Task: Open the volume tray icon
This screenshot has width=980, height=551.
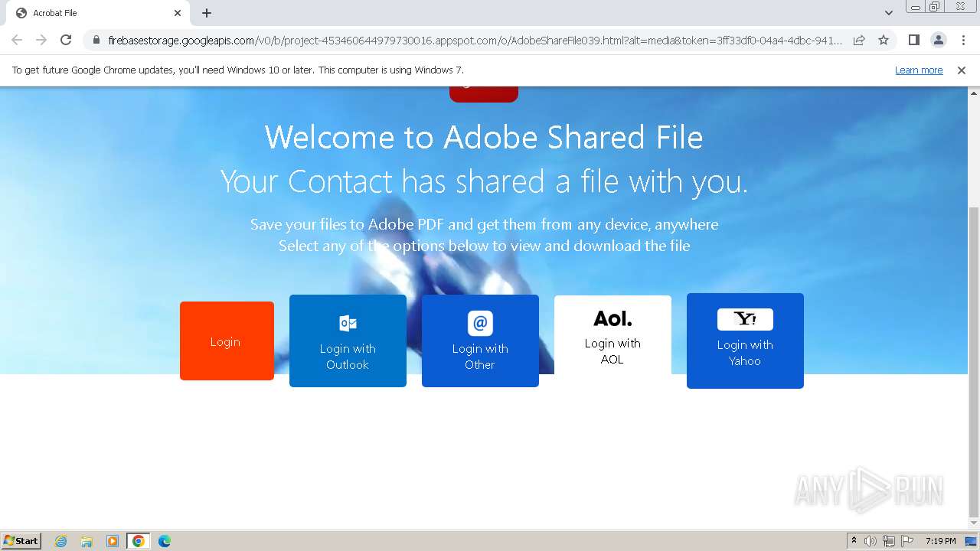Action: pyautogui.click(x=871, y=541)
